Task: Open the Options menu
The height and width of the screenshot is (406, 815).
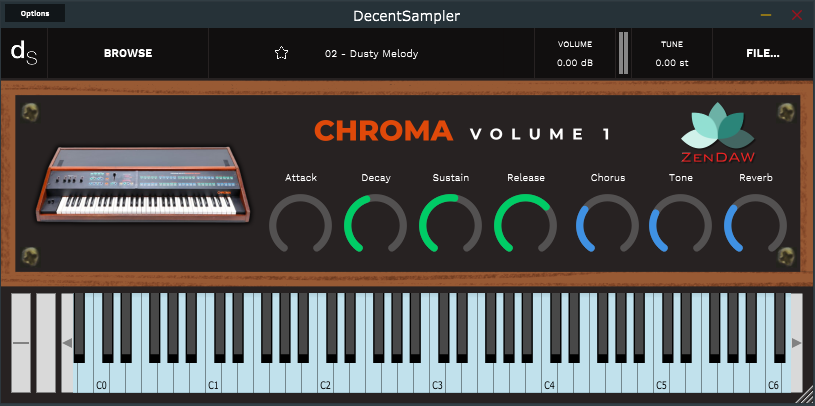Action: point(35,14)
